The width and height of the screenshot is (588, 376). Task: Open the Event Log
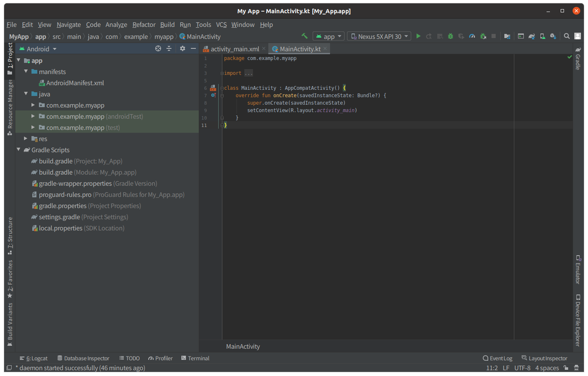[497, 358]
